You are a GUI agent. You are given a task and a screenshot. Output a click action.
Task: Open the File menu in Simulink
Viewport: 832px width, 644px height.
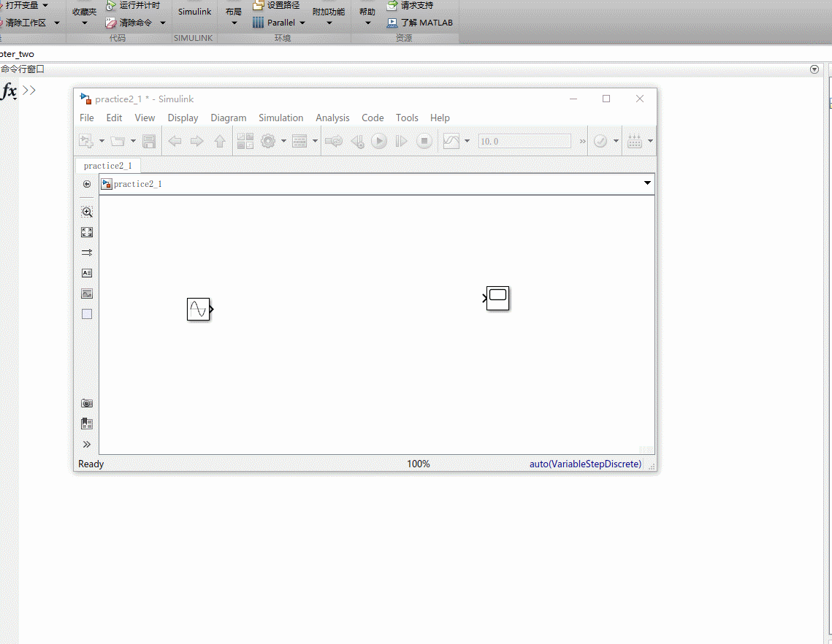pyautogui.click(x=86, y=118)
